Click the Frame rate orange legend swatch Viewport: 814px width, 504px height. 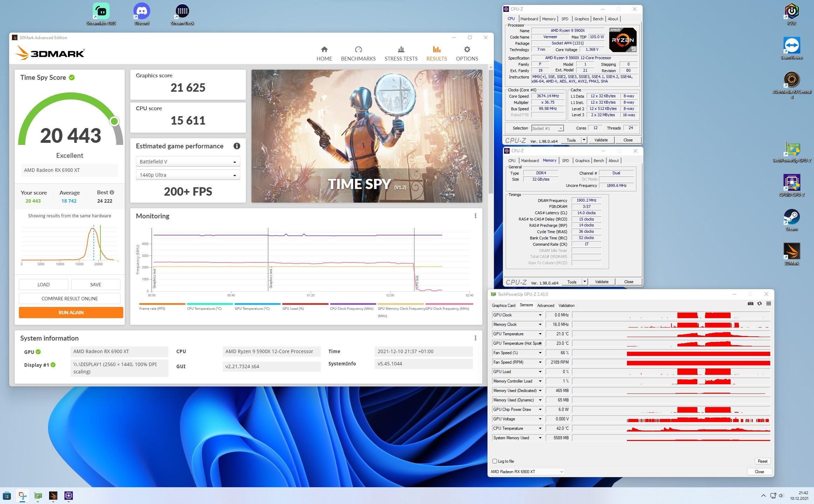point(162,304)
